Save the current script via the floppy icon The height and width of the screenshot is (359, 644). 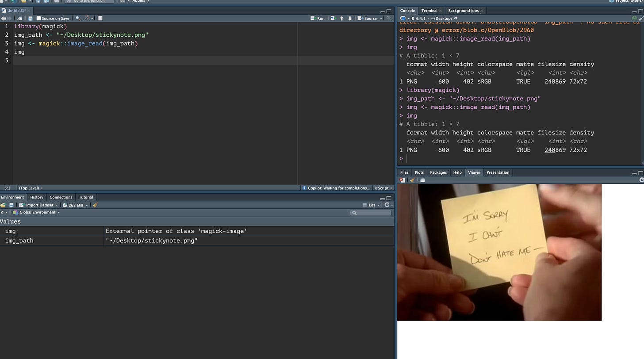31,19
